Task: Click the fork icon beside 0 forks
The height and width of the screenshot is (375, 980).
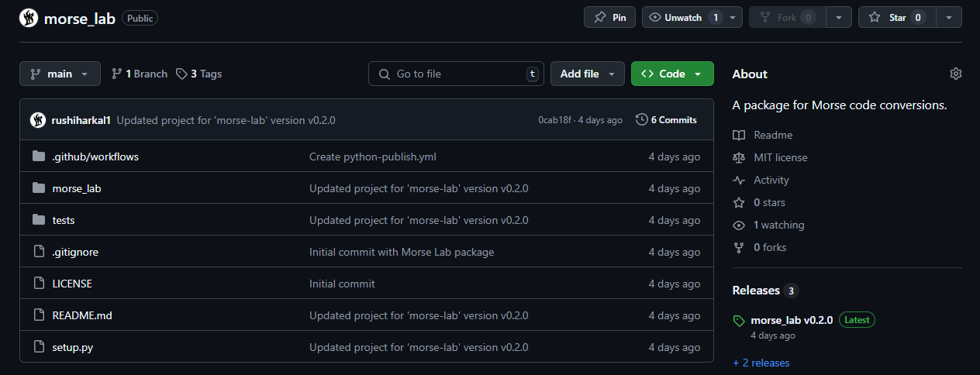Action: [739, 247]
